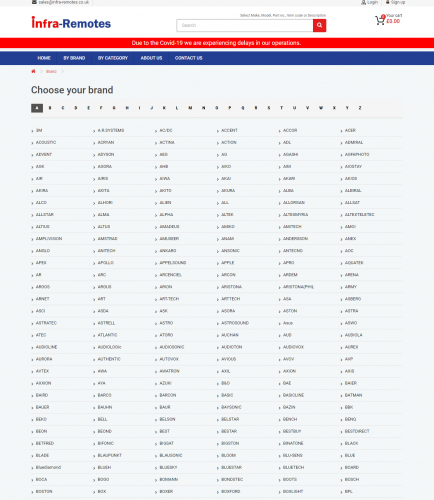Image resolution: width=434 pixels, height=500 pixels.
Task: Click the email envelope icon
Action: (34, 2)
